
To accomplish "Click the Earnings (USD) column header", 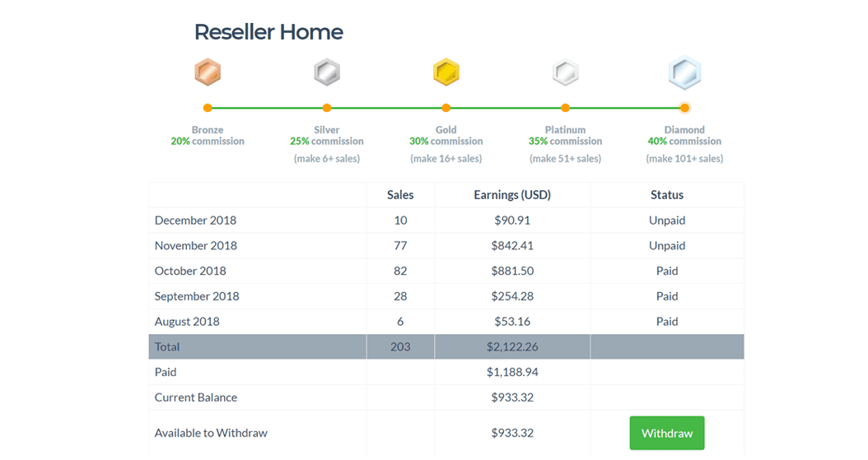I will click(512, 194).
